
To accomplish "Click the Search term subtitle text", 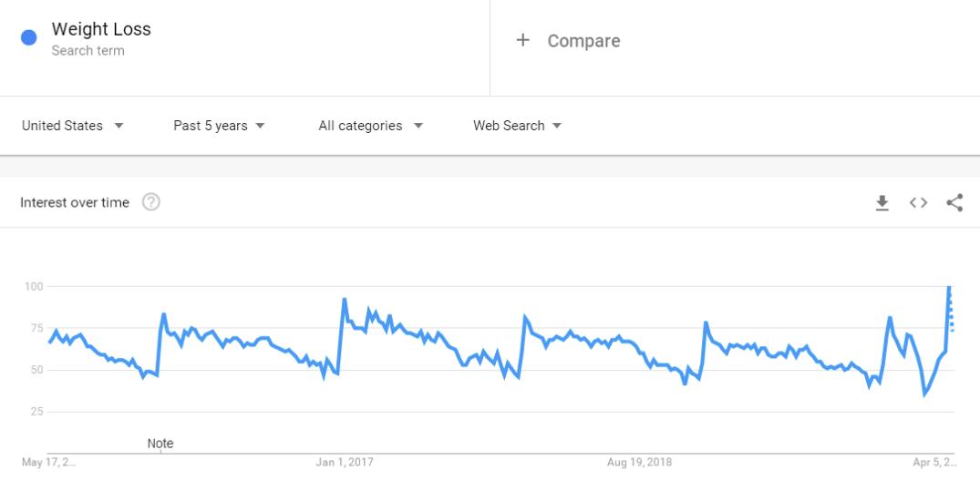I will click(88, 51).
